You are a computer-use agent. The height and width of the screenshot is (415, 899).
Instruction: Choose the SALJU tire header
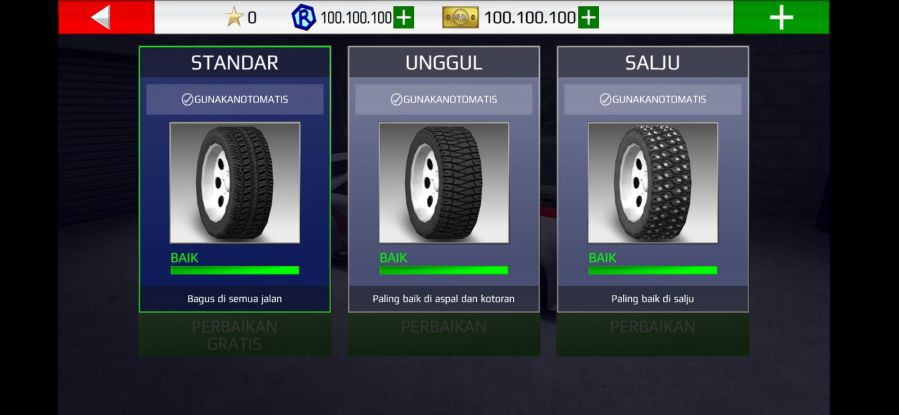[x=652, y=62]
